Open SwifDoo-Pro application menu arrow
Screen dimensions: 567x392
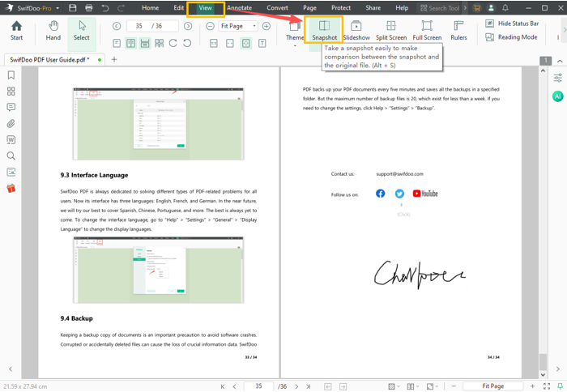click(x=58, y=8)
